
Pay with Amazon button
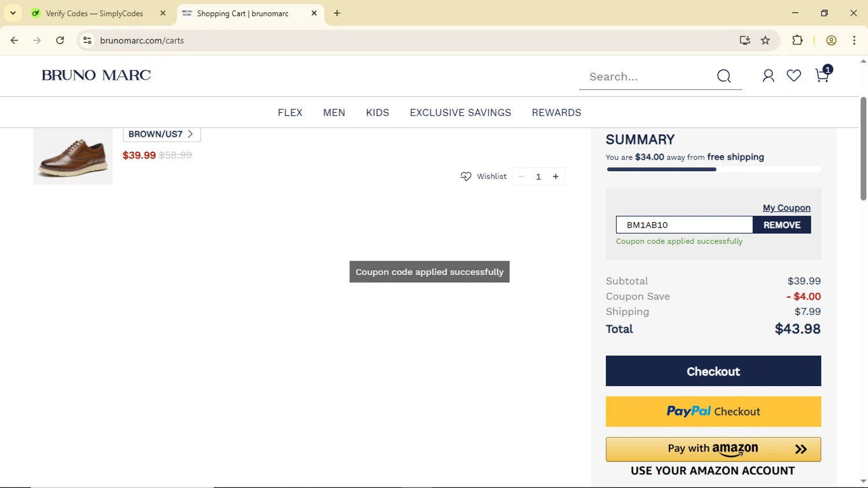coord(713,449)
